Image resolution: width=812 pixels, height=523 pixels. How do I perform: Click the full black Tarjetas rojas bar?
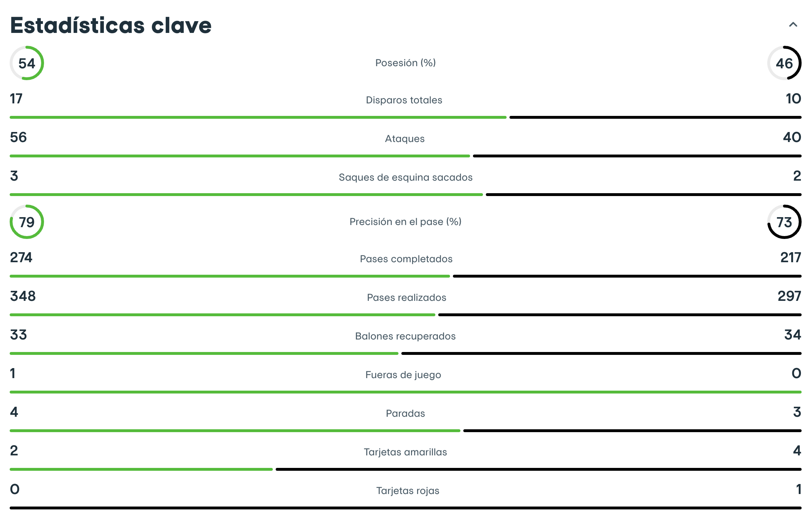click(x=406, y=508)
